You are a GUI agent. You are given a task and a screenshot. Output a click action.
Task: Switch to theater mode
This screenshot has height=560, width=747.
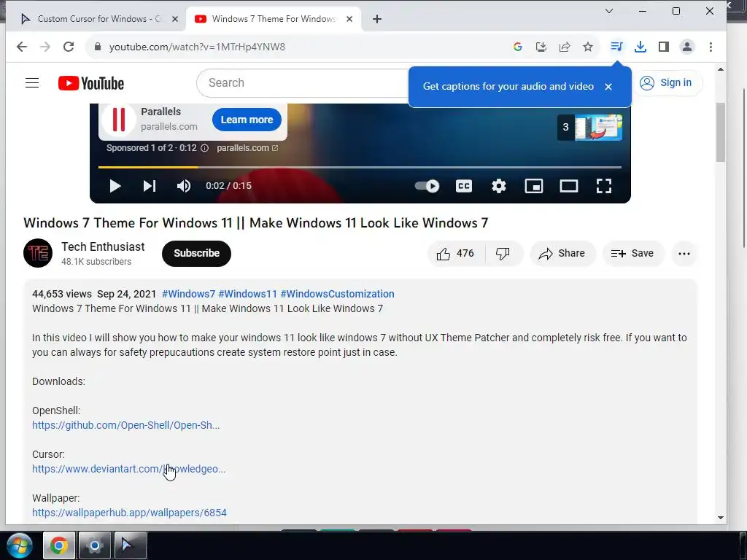click(x=569, y=186)
